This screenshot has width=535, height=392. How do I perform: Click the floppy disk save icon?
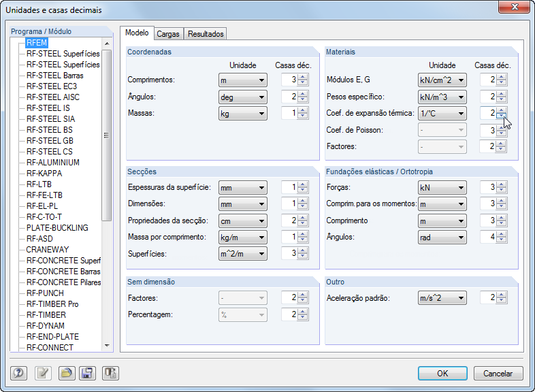87,373
